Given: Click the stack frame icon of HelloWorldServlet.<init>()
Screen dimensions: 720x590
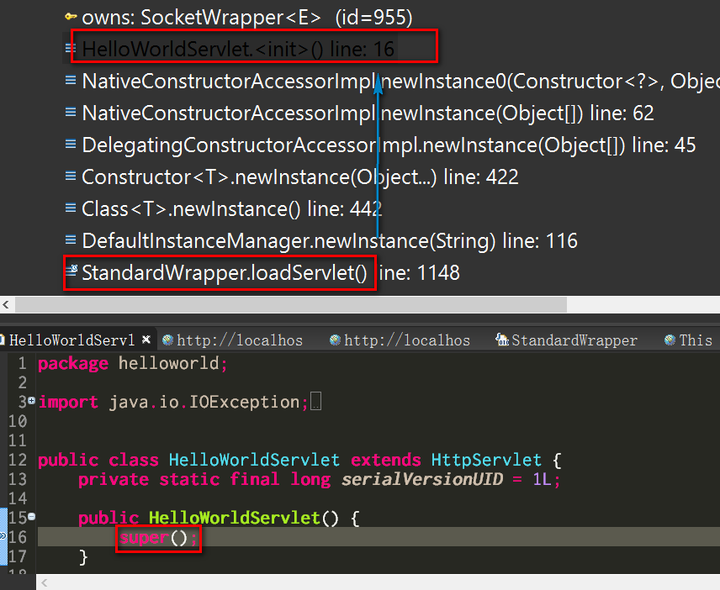Looking at the screenshot, I should click(70, 47).
